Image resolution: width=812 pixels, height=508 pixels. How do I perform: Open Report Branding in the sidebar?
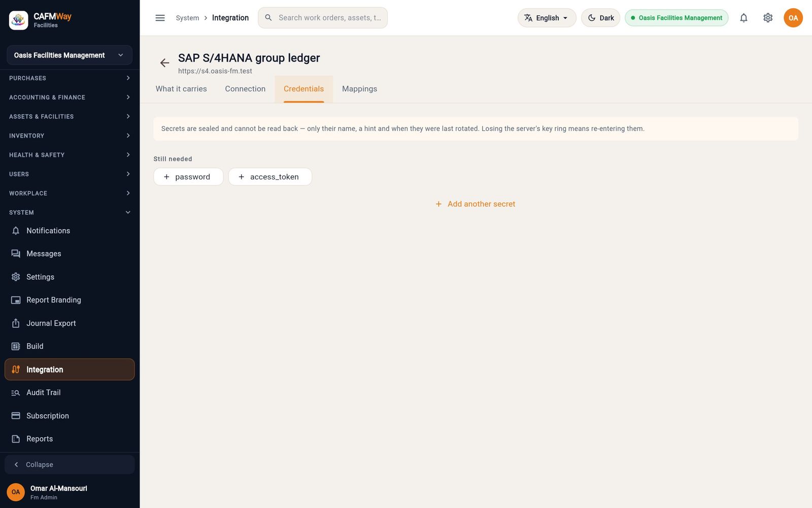(70, 300)
